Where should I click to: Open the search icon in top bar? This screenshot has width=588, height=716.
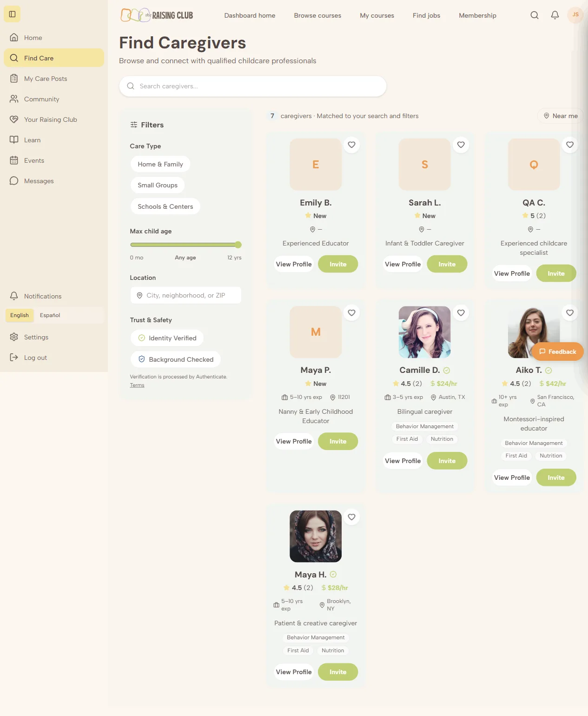click(x=535, y=15)
